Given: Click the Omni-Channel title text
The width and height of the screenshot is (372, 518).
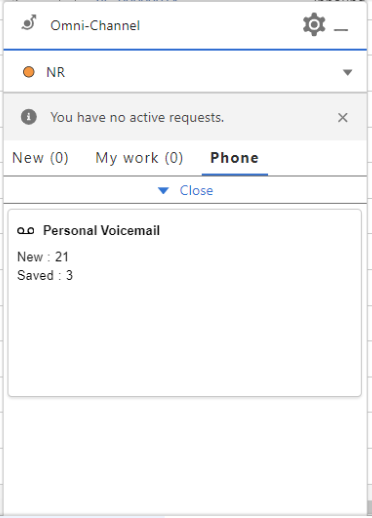Looking at the screenshot, I should (95, 26).
